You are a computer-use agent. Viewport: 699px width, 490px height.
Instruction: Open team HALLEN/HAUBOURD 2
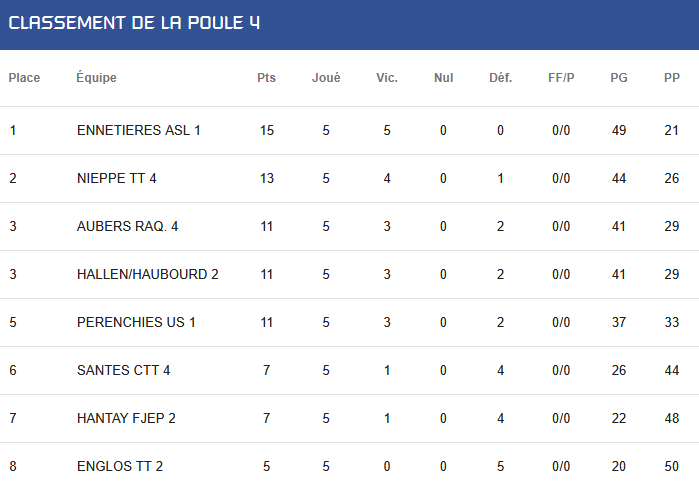click(x=148, y=274)
